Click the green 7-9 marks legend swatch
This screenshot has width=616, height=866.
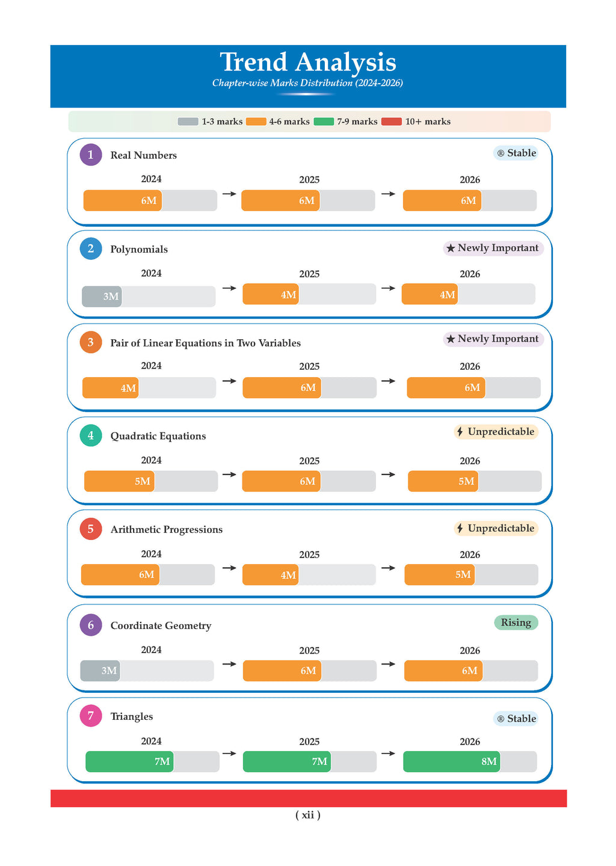click(324, 121)
